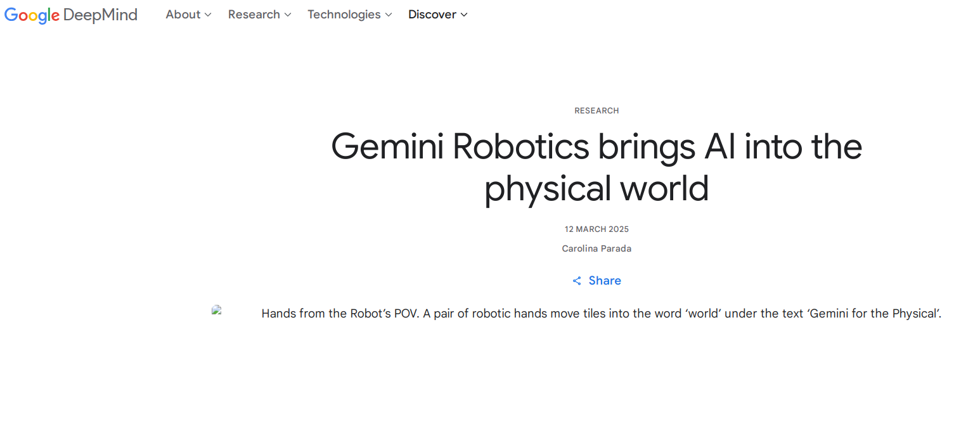
Task: Expand the chevron beside Research
Action: [x=288, y=15]
